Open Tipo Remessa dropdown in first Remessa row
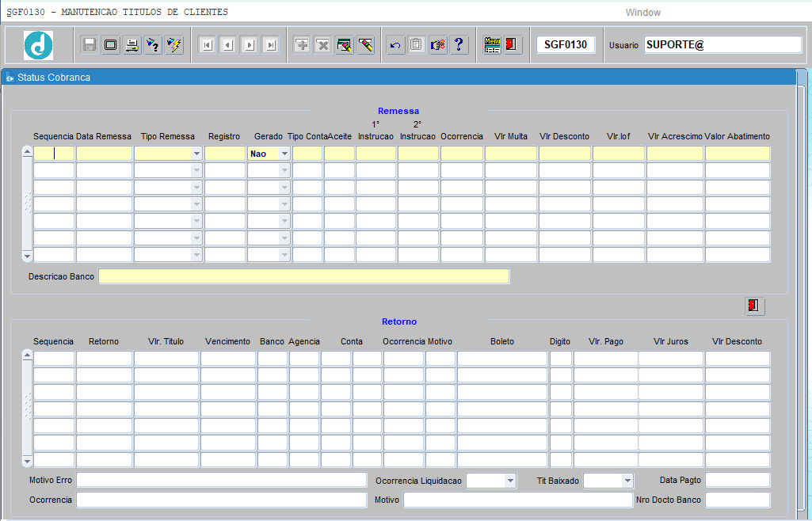 coord(196,154)
